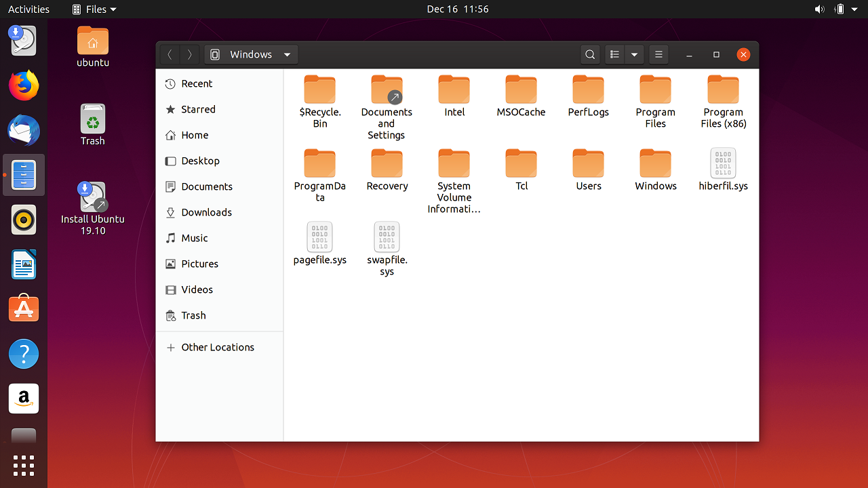
Task: Expand the system menu arrow in top bar
Action: 854,9
